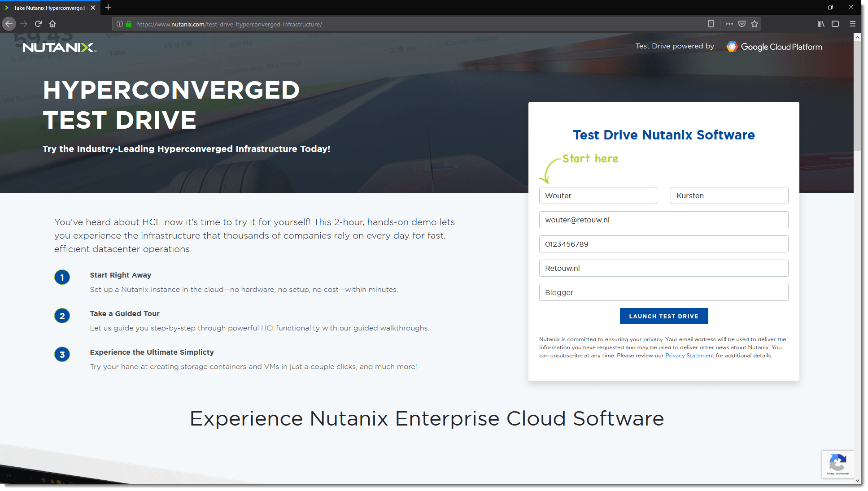Open the Firefox hamburger menu
This screenshot has width=868, height=491.
853,24
